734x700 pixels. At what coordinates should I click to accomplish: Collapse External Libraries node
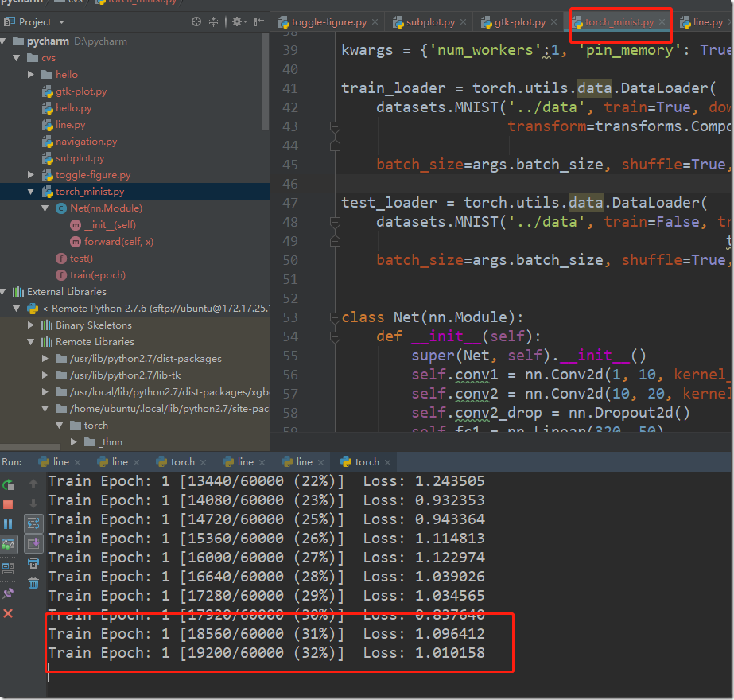click(x=3, y=292)
